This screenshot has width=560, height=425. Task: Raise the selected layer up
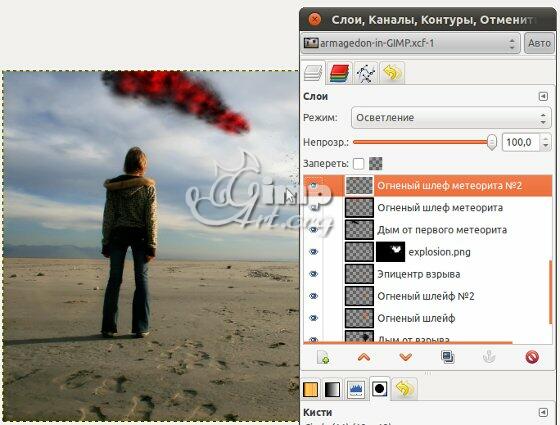364,357
